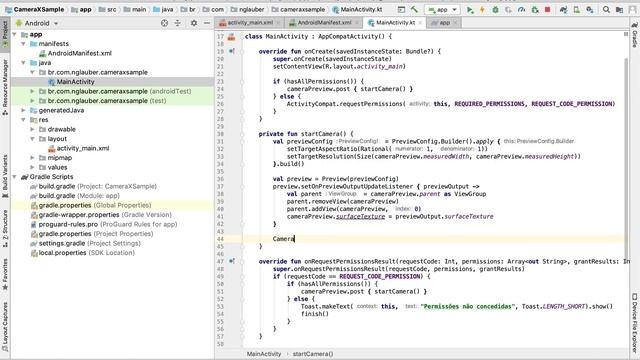Viewport: 640px width, 360px height.
Task: Open Device File Explorer sidebar
Action: [x=635, y=322]
